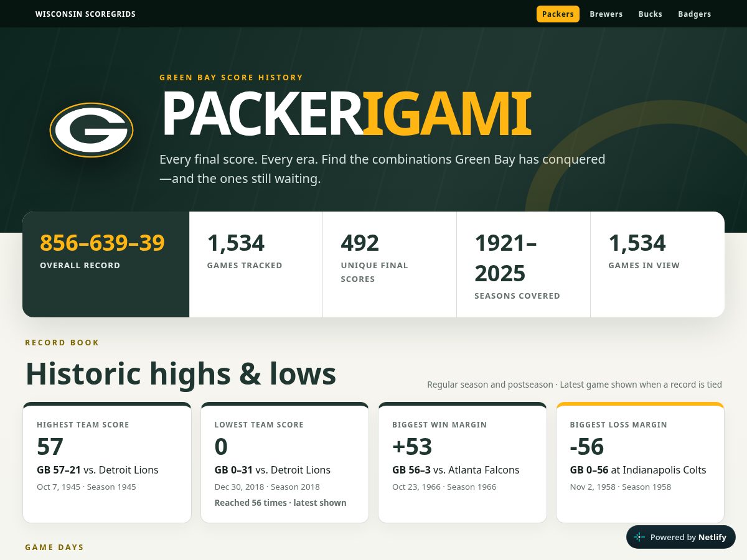
Task: Click the Game Days section label
Action: pyautogui.click(x=54, y=548)
